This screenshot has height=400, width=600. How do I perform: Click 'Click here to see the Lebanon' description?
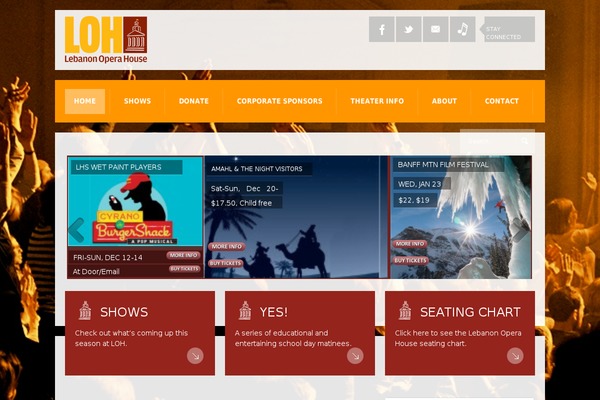(x=458, y=338)
